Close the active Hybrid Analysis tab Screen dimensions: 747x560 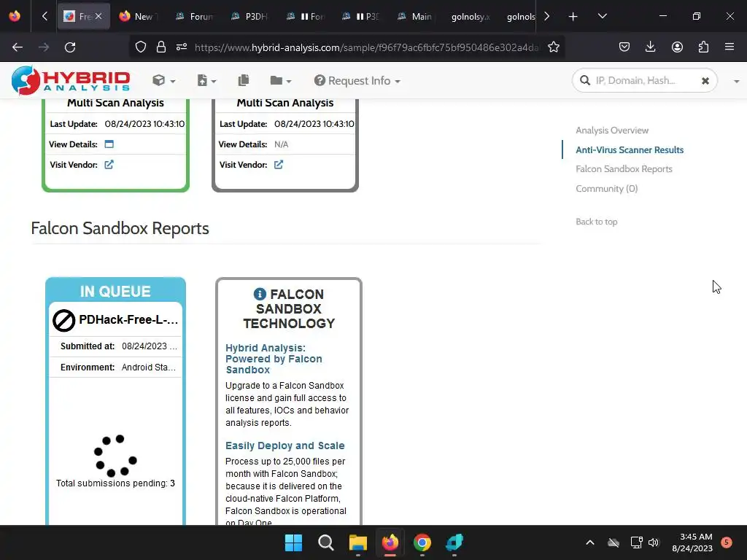tap(98, 16)
